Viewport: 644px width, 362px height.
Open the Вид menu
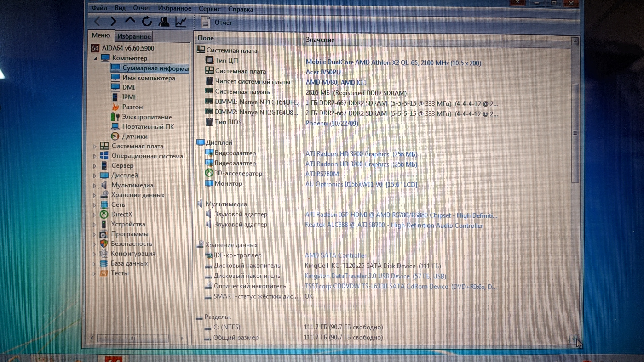click(120, 8)
